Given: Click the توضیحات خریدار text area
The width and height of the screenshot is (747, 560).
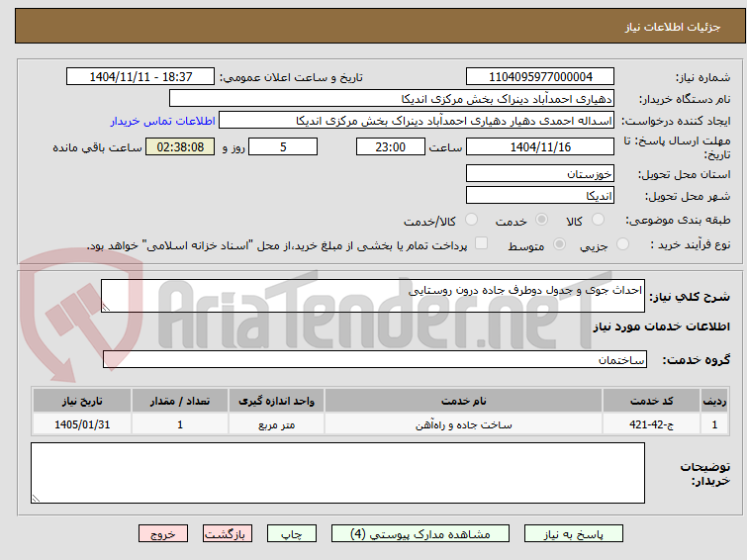Looking at the screenshot, I should point(337,473).
